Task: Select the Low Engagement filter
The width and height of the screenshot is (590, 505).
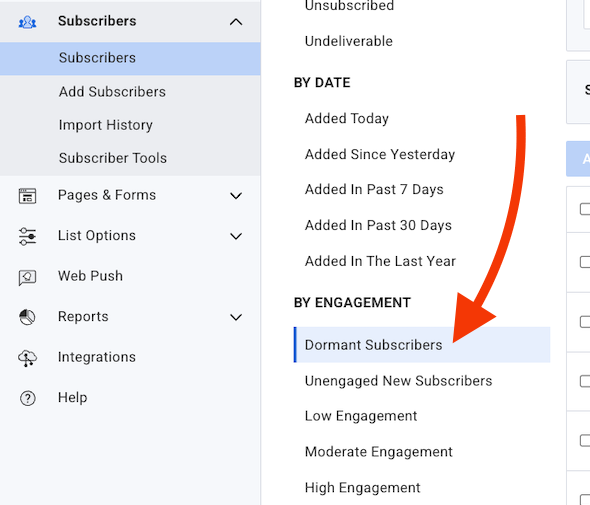Action: click(361, 416)
